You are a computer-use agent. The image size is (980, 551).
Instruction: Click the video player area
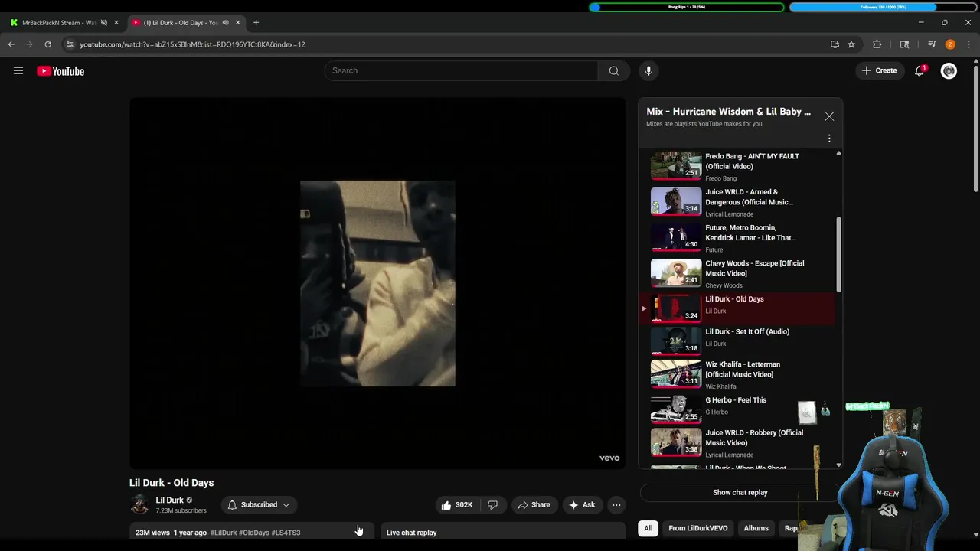click(377, 283)
